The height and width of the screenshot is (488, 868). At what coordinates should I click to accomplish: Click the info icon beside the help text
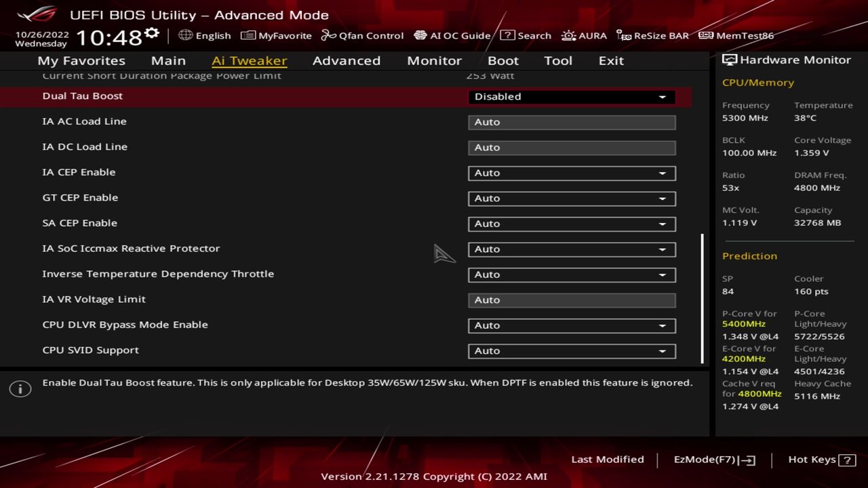click(20, 389)
